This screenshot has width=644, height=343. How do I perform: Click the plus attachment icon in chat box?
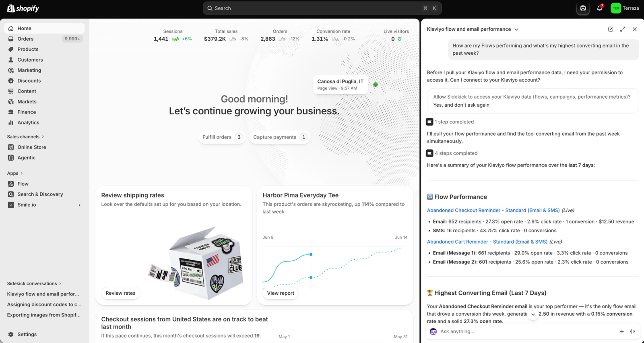tap(622, 331)
